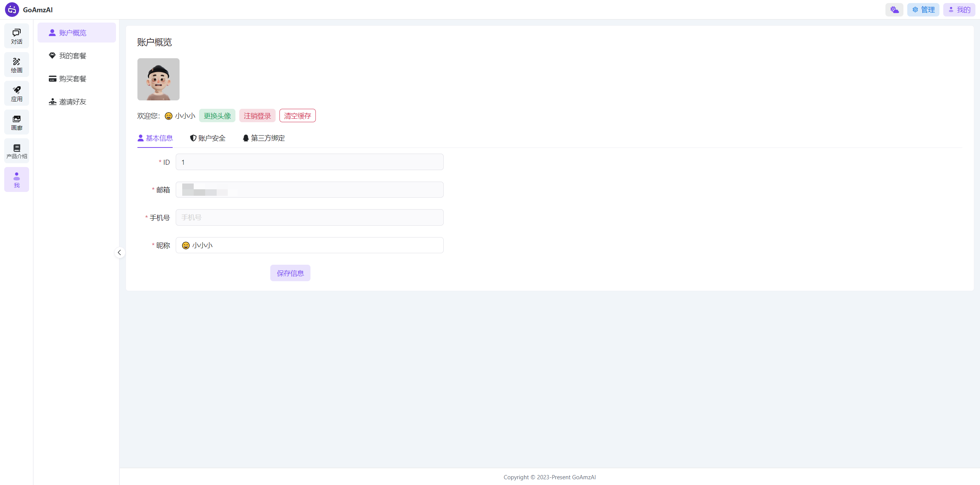Open the 对话 chat sidebar icon
This screenshot has width=980, height=485.
coord(16,36)
